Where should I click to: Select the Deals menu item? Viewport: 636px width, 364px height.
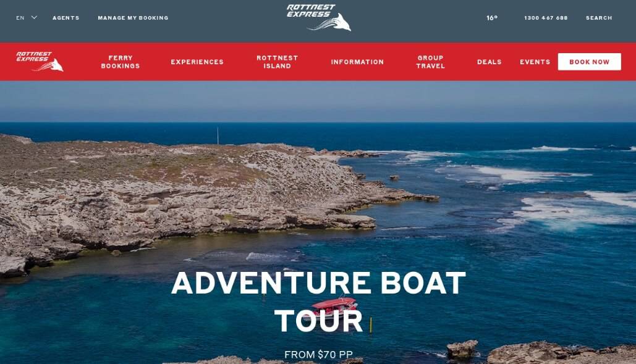pyautogui.click(x=489, y=62)
